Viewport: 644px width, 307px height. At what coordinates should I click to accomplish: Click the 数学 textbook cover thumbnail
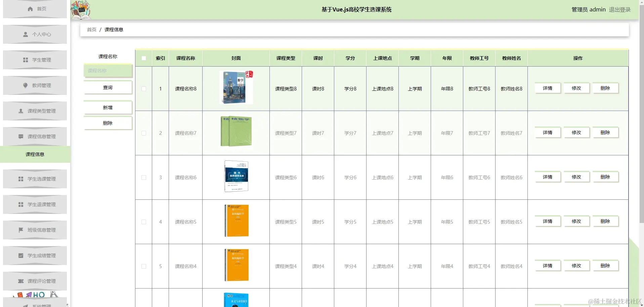236,87
